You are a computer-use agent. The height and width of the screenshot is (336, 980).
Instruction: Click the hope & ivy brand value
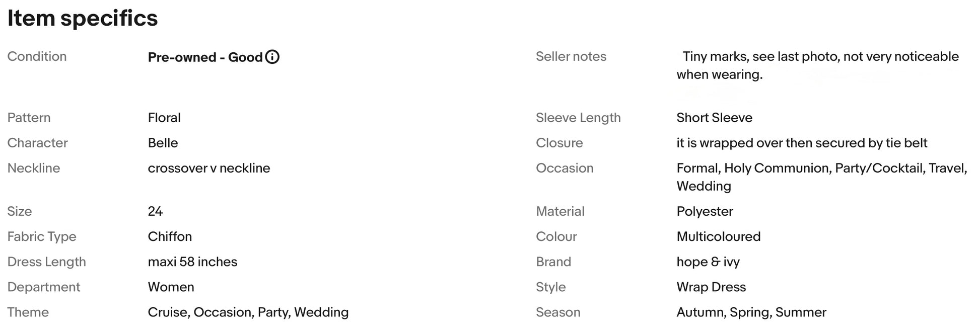pyautogui.click(x=708, y=262)
